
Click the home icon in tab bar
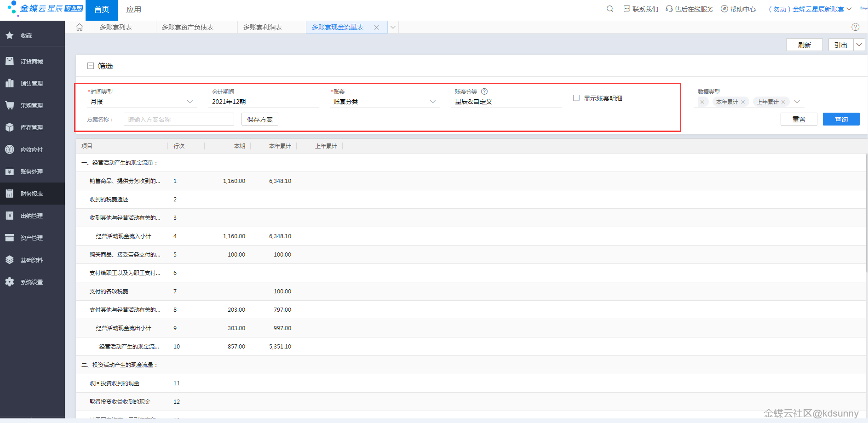80,27
